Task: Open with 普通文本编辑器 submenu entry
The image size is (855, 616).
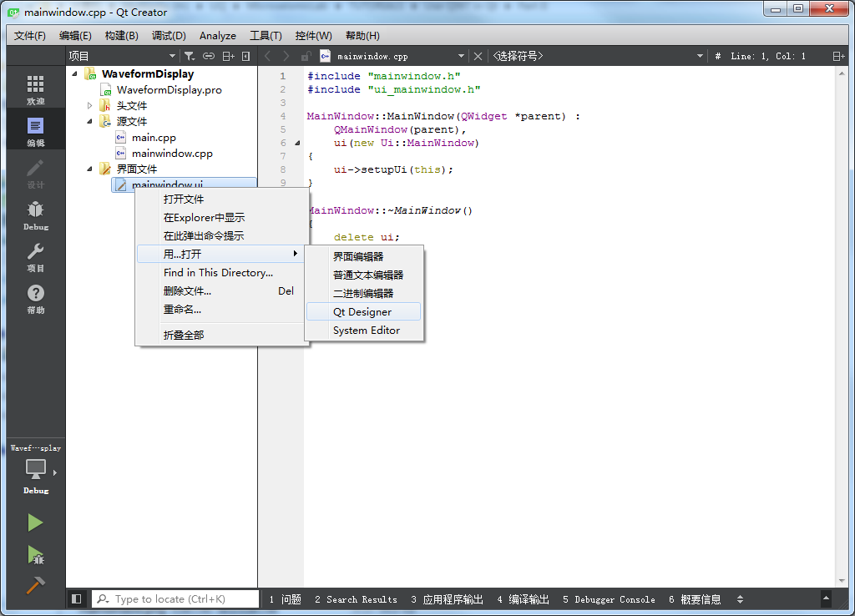Action: pyautogui.click(x=364, y=275)
